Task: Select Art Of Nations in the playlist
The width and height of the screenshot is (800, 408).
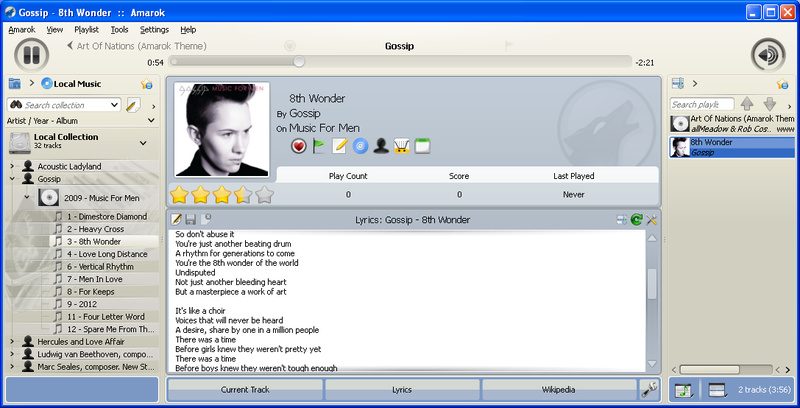Action: [732, 124]
